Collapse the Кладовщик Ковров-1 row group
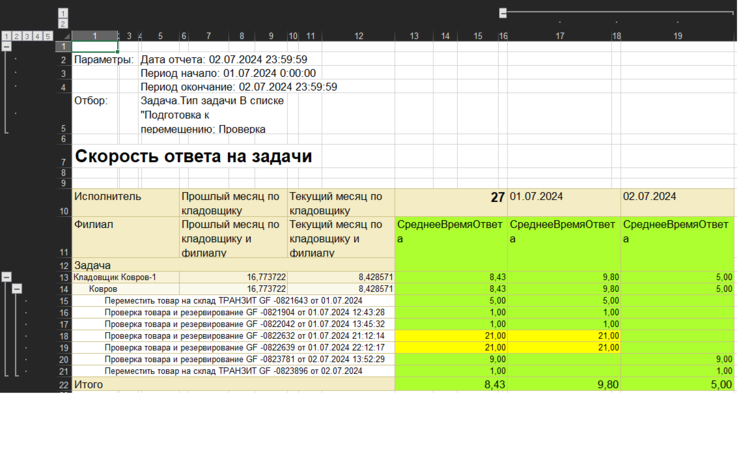The width and height of the screenshot is (750, 469). (6, 277)
